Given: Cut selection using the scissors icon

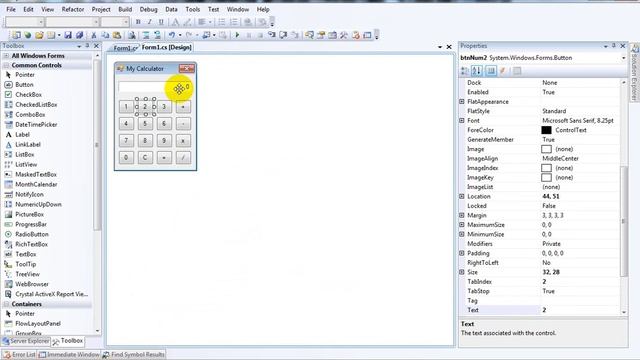Looking at the screenshot, I should pos(94,35).
